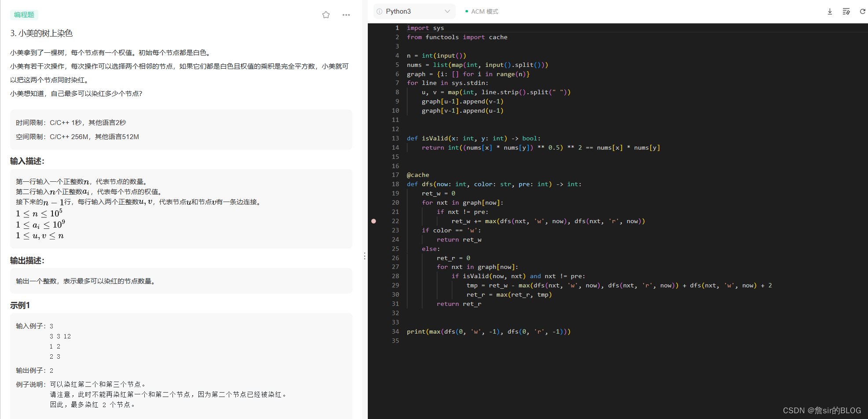Click the 'for line in sys.stdin:' line

pyautogui.click(x=447, y=83)
